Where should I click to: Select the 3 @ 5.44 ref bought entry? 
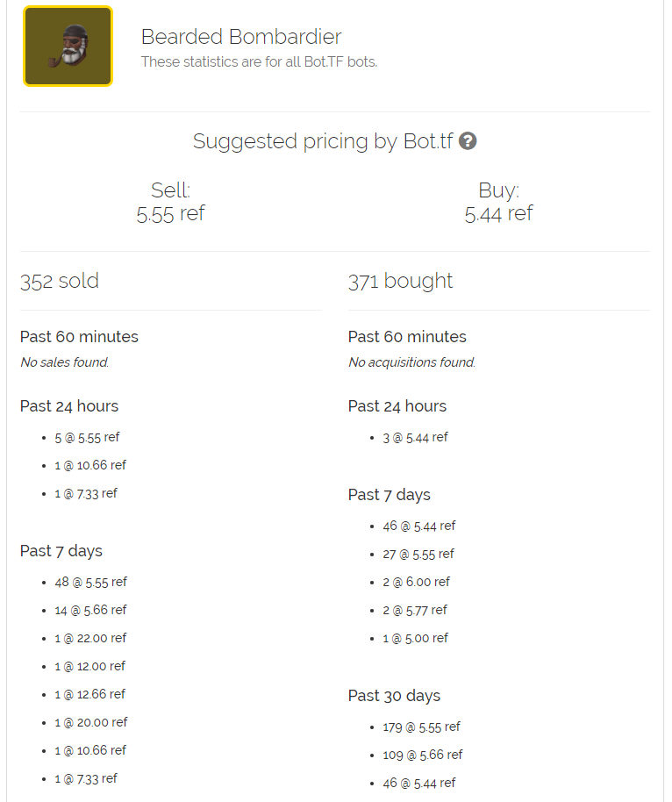[x=415, y=437]
